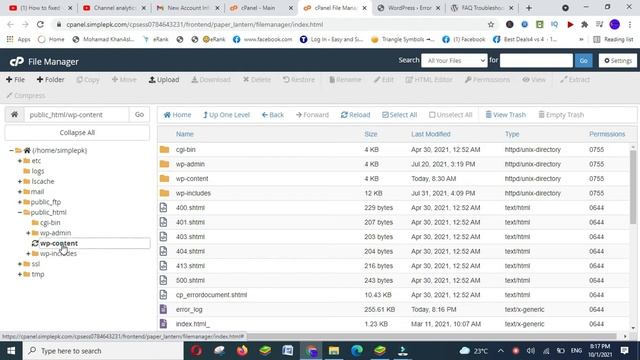Open View Trash
This screenshot has height=360, width=640.
click(x=505, y=115)
